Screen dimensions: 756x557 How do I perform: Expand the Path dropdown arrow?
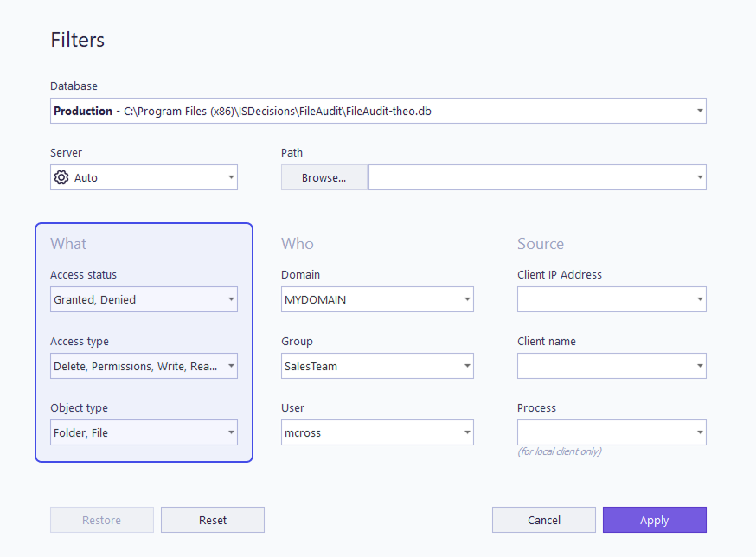(699, 177)
